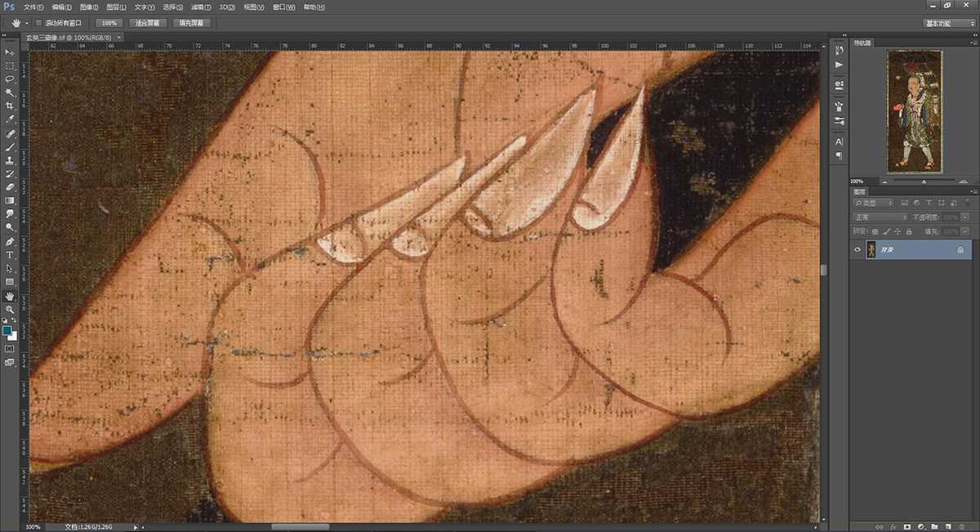
Task: Open the Actions panel play icon
Action: point(840,64)
